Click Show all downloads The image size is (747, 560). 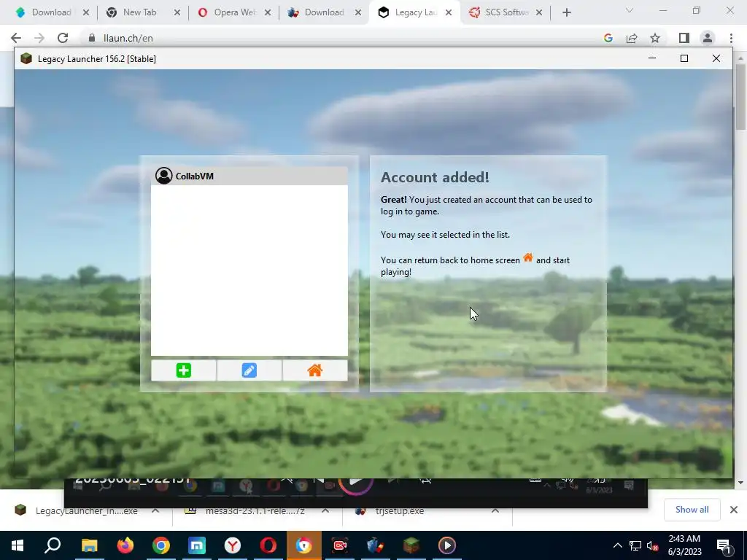tap(692, 510)
